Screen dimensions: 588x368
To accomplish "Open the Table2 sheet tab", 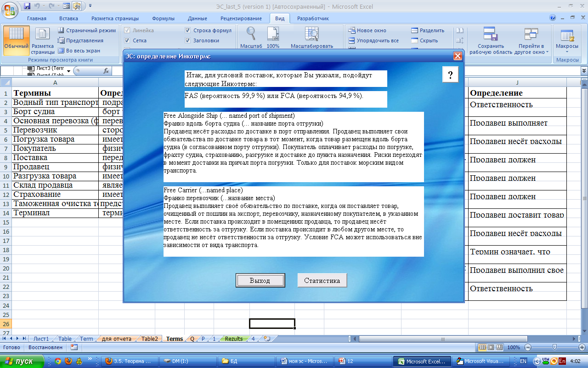I will (149, 339).
